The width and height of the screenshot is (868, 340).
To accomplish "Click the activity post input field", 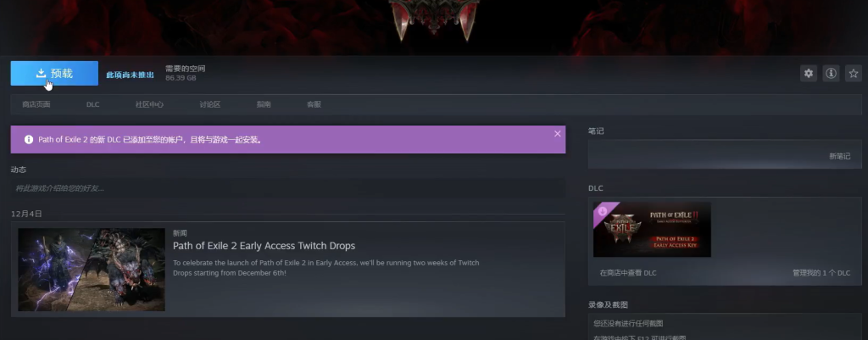I will point(288,188).
